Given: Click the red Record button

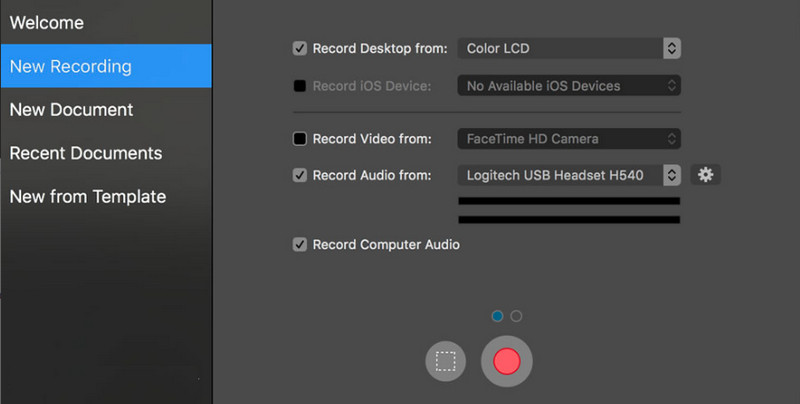Looking at the screenshot, I should 506,361.
